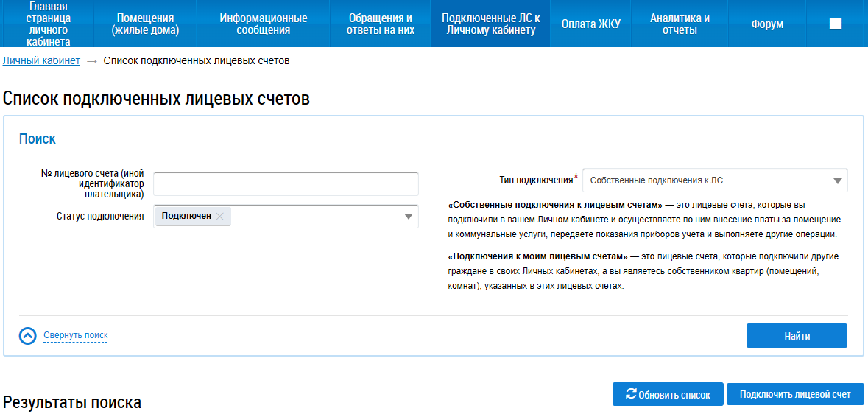
Task: Click the circular collapse arrow icon
Action: click(x=28, y=336)
